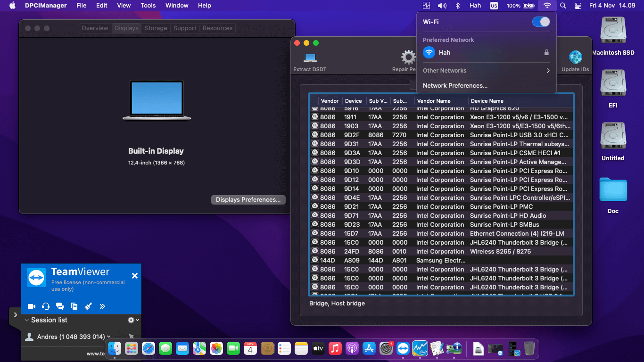Sort table by Device Name column
This screenshot has height=362, width=644.
521,101
